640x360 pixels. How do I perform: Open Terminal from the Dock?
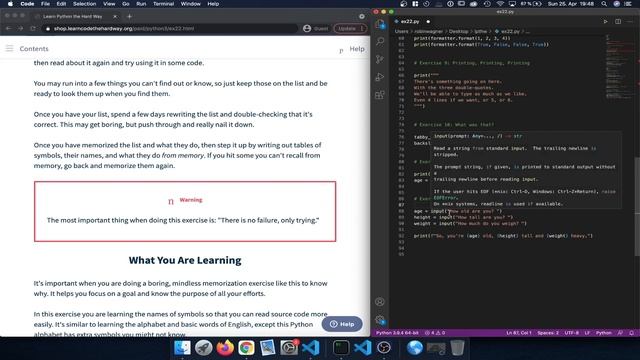pos(341,347)
